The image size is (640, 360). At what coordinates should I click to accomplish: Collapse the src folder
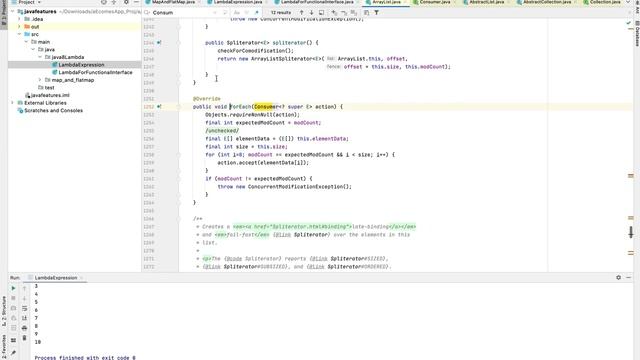tap(19, 34)
